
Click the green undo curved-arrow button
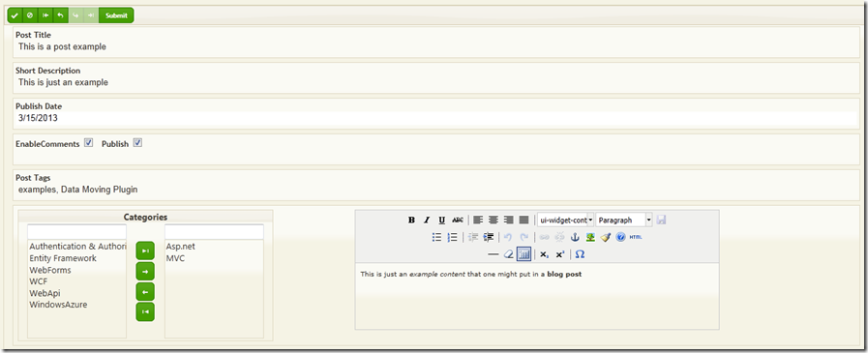pyautogui.click(x=60, y=15)
